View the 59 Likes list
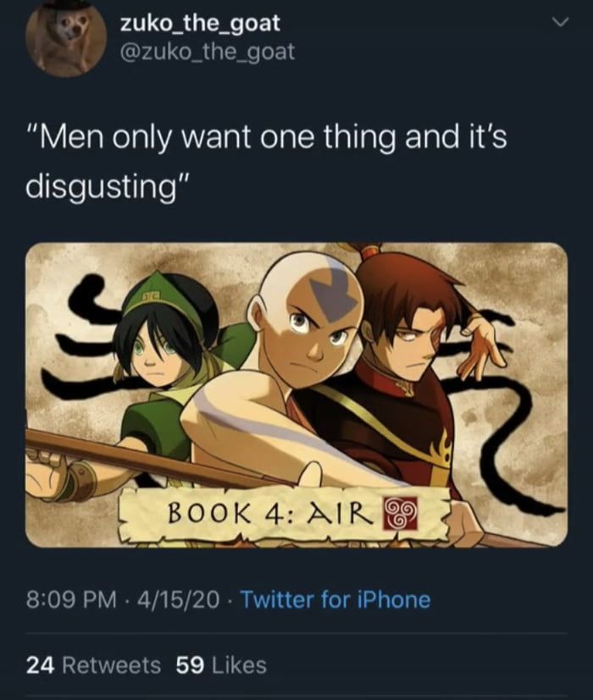Screen dimensions: 593x700 (221, 665)
